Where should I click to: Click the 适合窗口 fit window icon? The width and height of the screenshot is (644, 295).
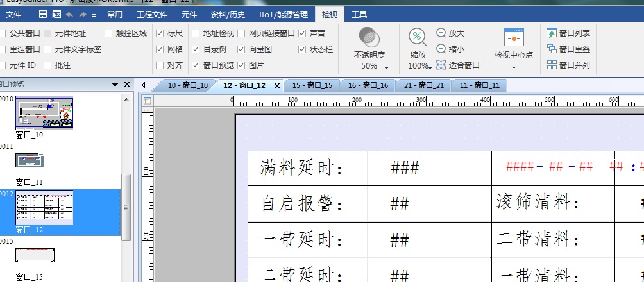tap(441, 65)
